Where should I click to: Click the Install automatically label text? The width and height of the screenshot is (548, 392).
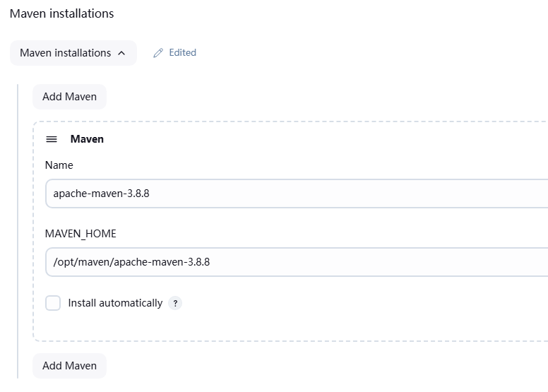click(115, 303)
